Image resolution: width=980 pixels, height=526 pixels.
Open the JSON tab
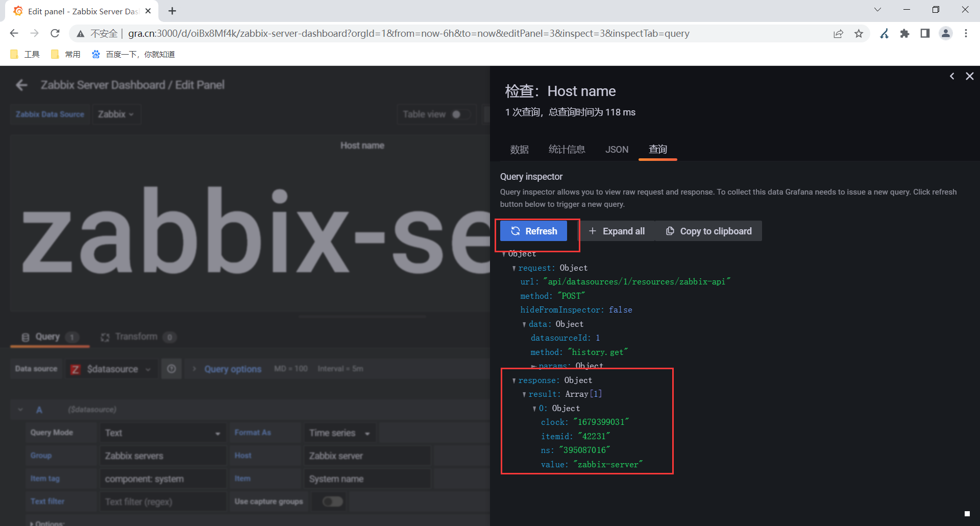click(x=617, y=150)
